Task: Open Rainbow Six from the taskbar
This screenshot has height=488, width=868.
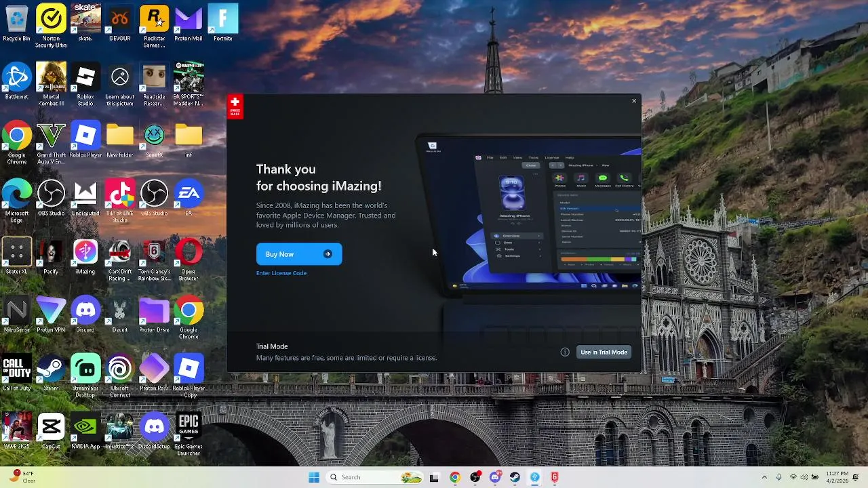Action: (x=555, y=477)
